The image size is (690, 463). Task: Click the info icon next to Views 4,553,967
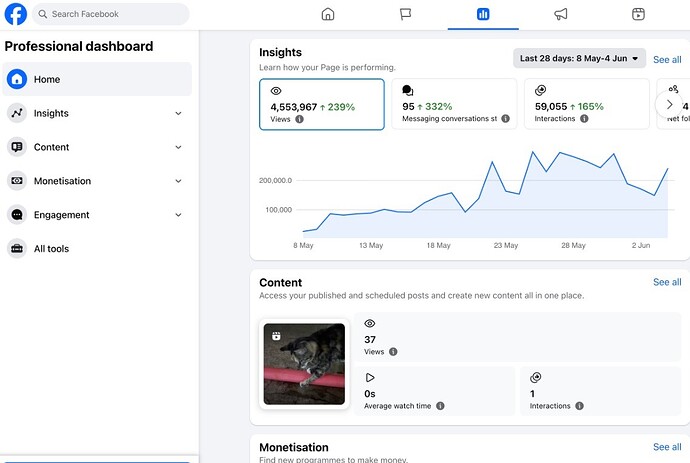pyautogui.click(x=299, y=119)
